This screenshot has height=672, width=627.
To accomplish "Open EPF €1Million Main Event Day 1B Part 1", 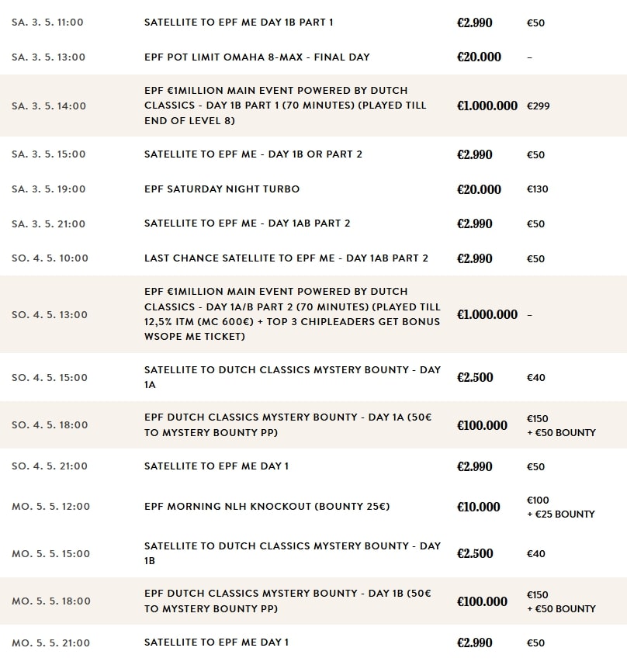I will coord(286,106).
